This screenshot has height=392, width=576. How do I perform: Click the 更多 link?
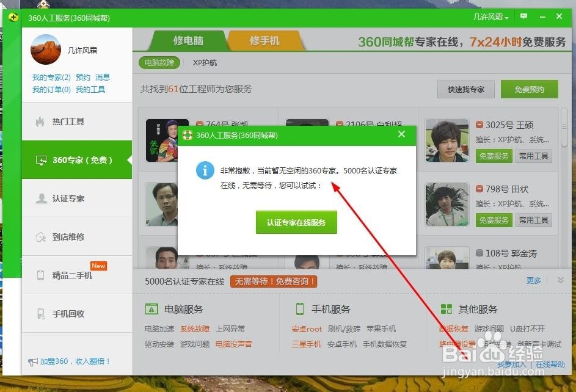tap(534, 280)
